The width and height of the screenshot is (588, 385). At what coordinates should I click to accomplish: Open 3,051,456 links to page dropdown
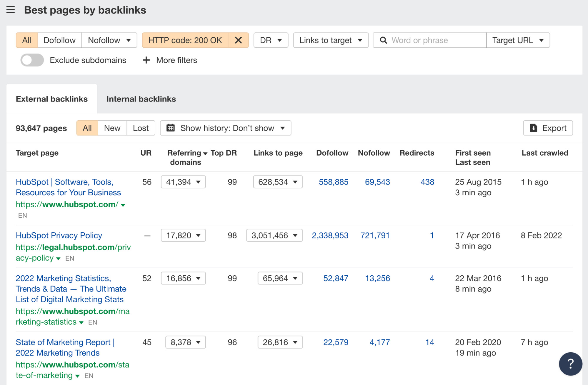pyautogui.click(x=274, y=235)
